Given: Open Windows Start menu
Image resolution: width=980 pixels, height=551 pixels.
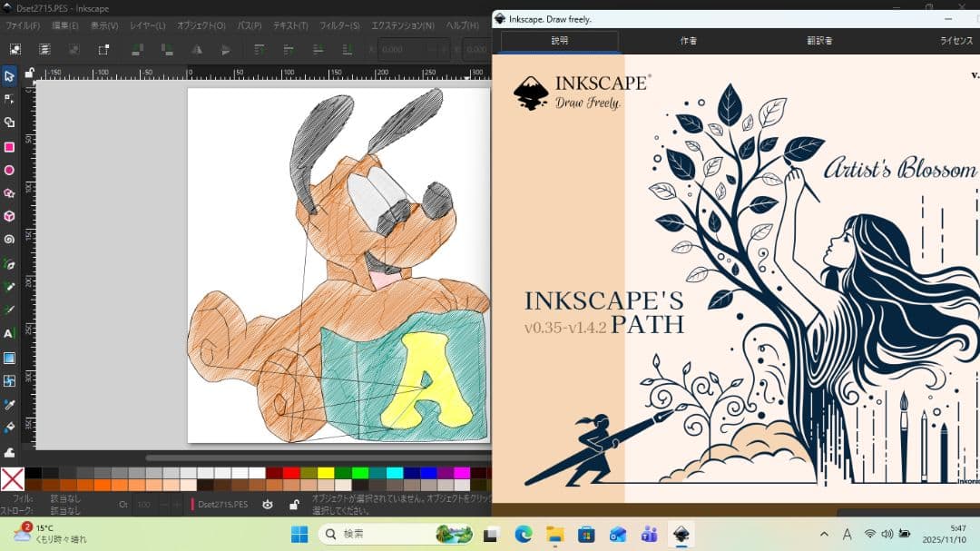Looking at the screenshot, I should 299,534.
